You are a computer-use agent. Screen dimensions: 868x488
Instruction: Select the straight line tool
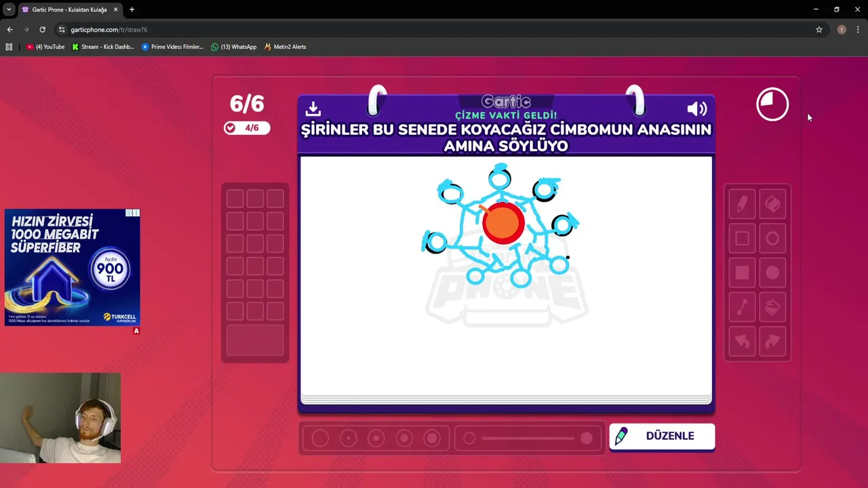coord(742,308)
